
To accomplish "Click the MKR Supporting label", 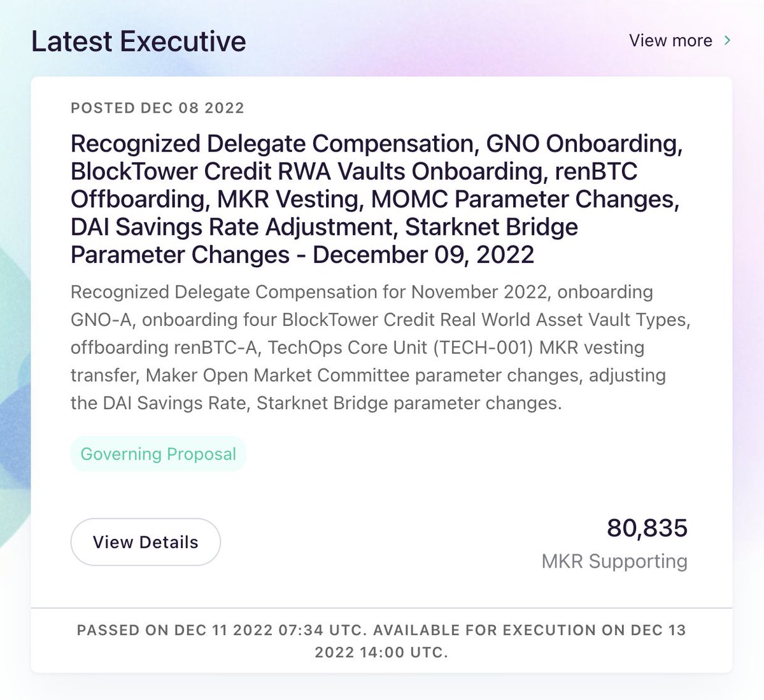I will [x=614, y=561].
